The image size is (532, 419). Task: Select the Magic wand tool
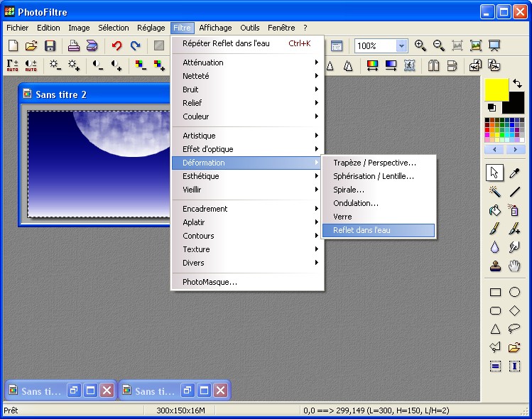pyautogui.click(x=495, y=192)
